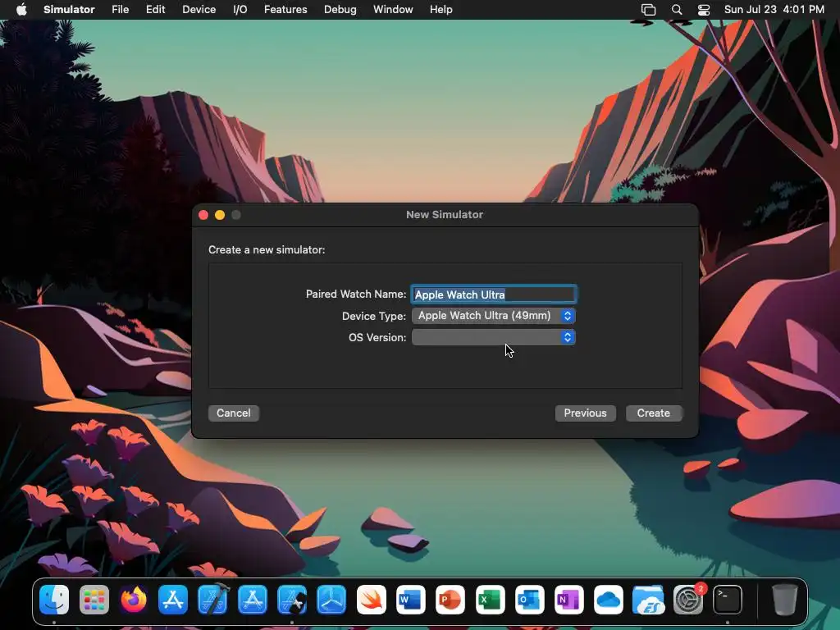Open PowerPoint from the Dock
840x630 pixels.
click(x=450, y=600)
